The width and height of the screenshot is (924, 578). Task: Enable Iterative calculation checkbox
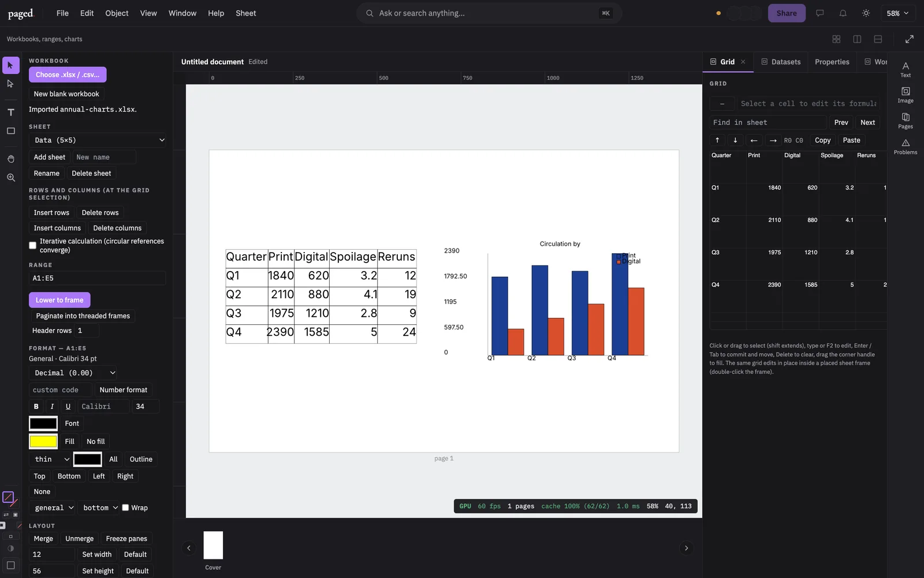click(x=33, y=246)
